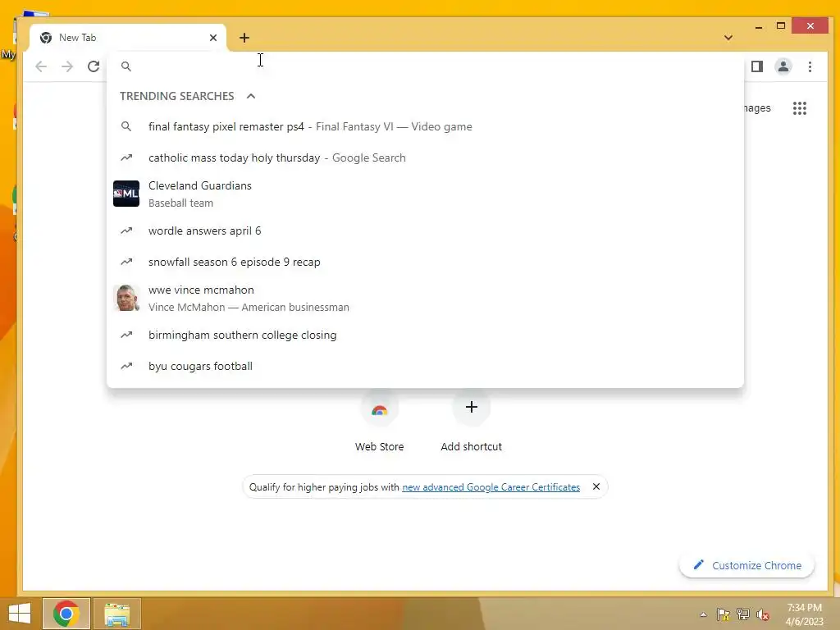This screenshot has height=630, width=840.
Task: Click the muted volume tray icon
Action: (x=763, y=614)
